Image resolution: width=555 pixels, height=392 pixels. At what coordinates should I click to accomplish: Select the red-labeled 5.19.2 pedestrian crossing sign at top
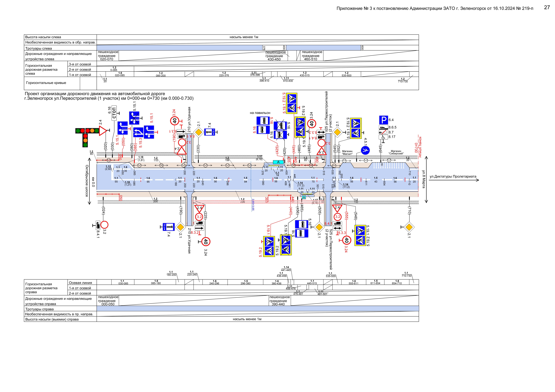(292, 99)
